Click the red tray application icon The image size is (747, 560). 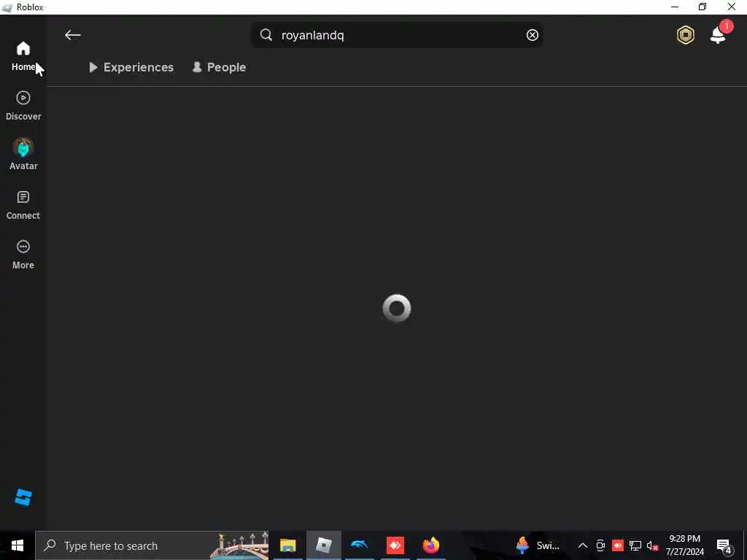pyautogui.click(x=617, y=545)
